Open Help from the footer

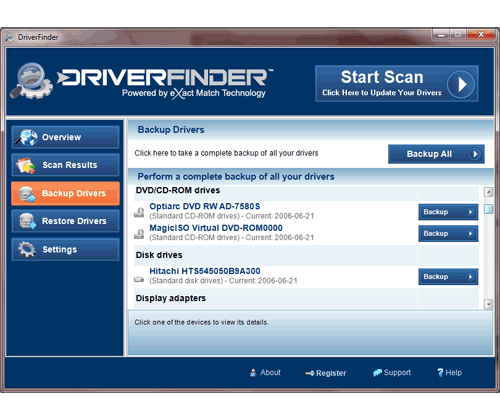point(449,373)
